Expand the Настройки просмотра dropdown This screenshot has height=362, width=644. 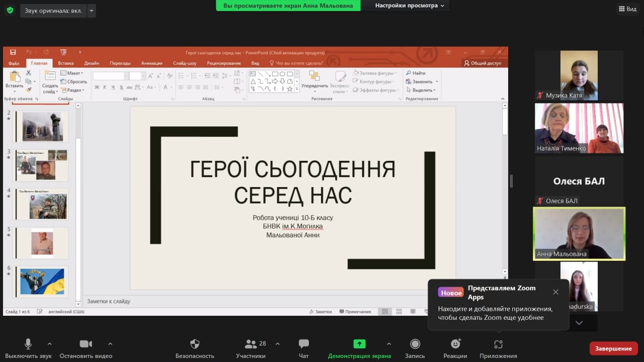coord(410,6)
